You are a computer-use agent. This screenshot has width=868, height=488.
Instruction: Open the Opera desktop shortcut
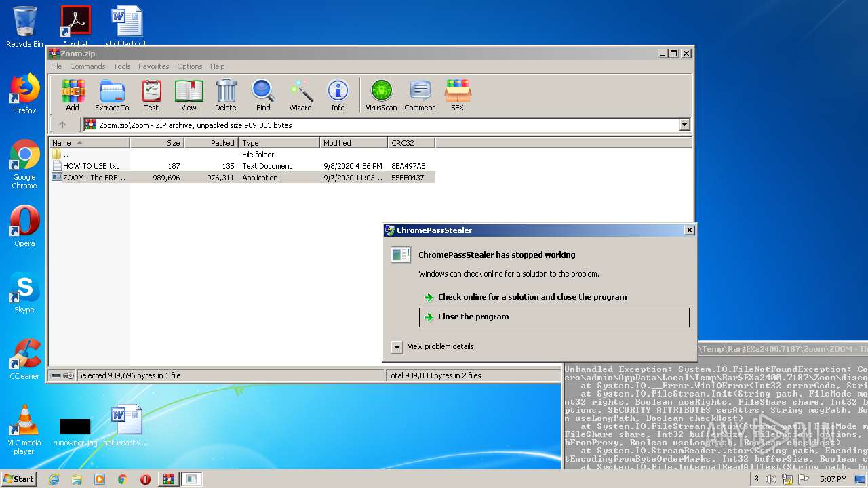coord(24,226)
